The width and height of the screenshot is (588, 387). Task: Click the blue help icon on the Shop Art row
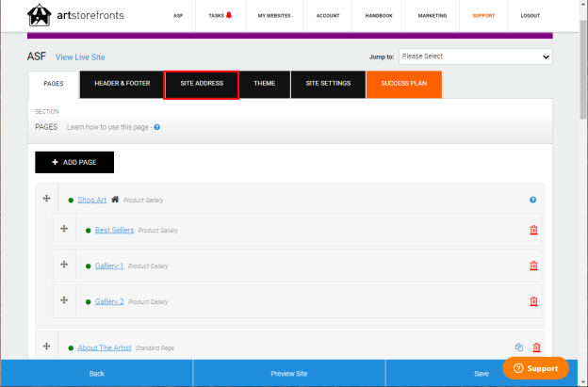click(533, 200)
